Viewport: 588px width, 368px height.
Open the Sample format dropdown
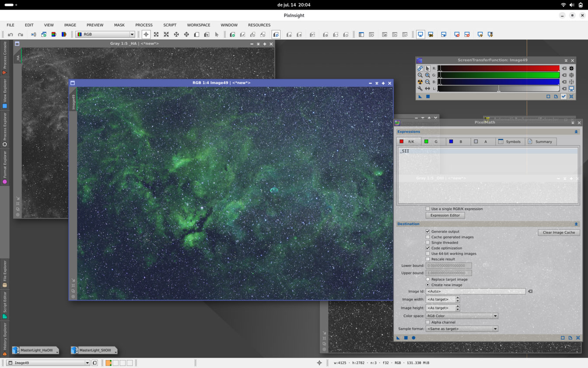coord(462,329)
